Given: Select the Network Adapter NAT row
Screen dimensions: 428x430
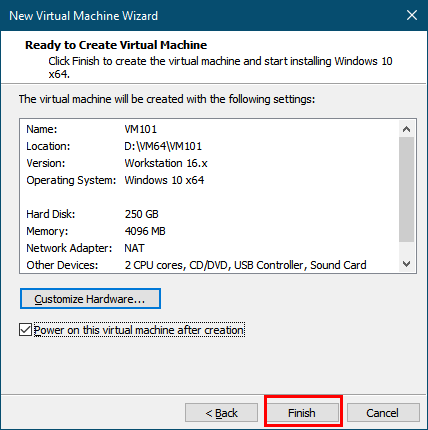Looking at the screenshot, I should click(x=209, y=248).
